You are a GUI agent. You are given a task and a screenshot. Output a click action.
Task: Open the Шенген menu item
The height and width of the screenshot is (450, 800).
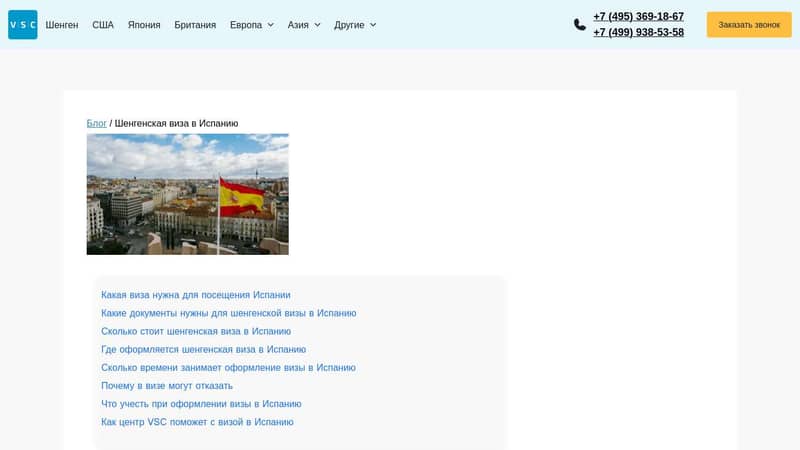[62, 25]
